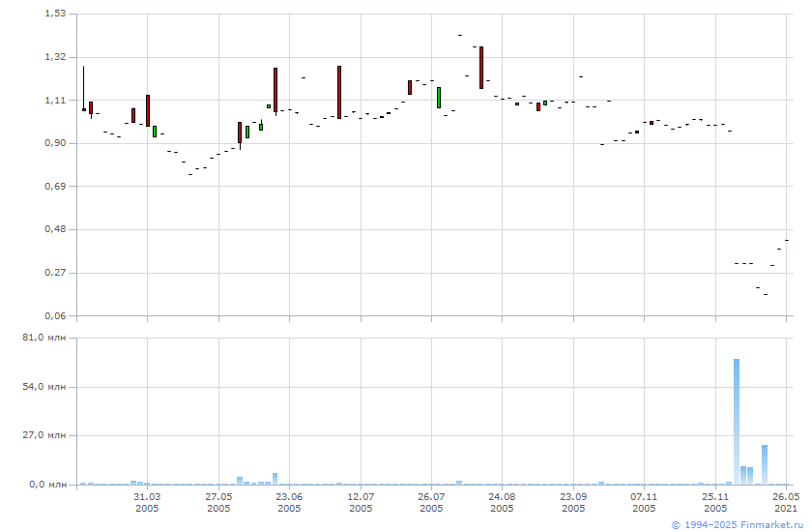Click the 1,11 price axis label

(55, 100)
